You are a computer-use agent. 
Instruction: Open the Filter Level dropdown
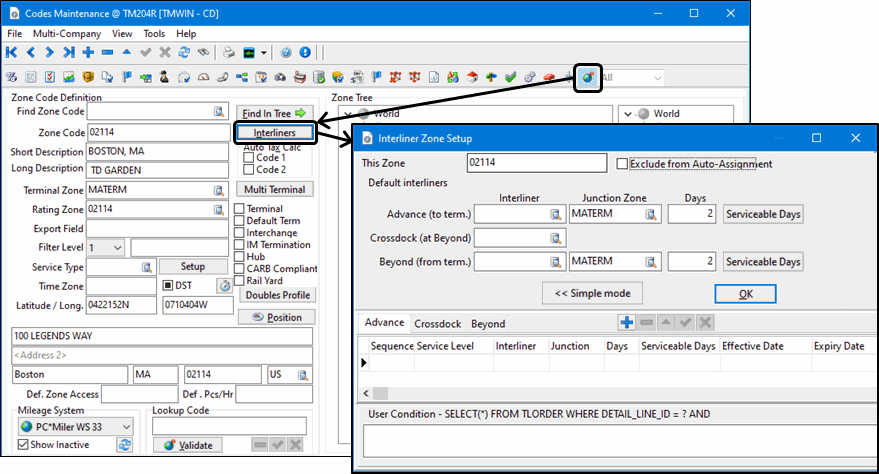[x=118, y=247]
